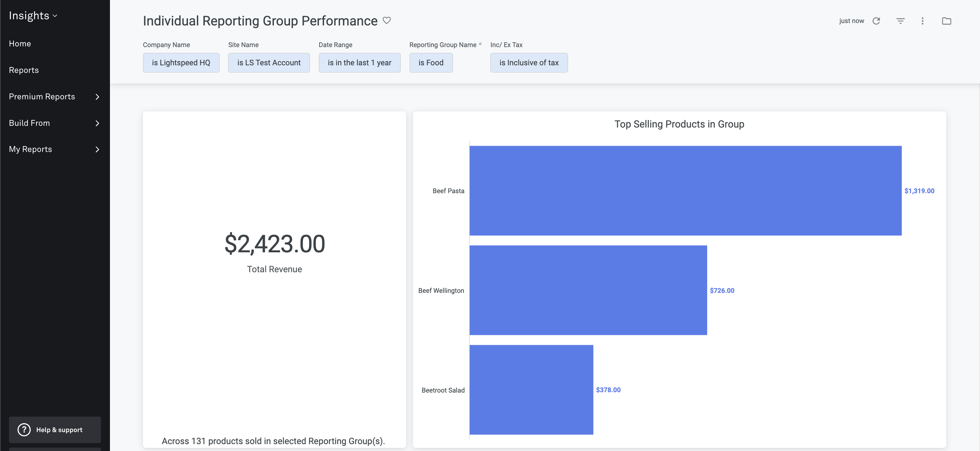Click the 'Across 131 products sold' note

click(x=274, y=441)
